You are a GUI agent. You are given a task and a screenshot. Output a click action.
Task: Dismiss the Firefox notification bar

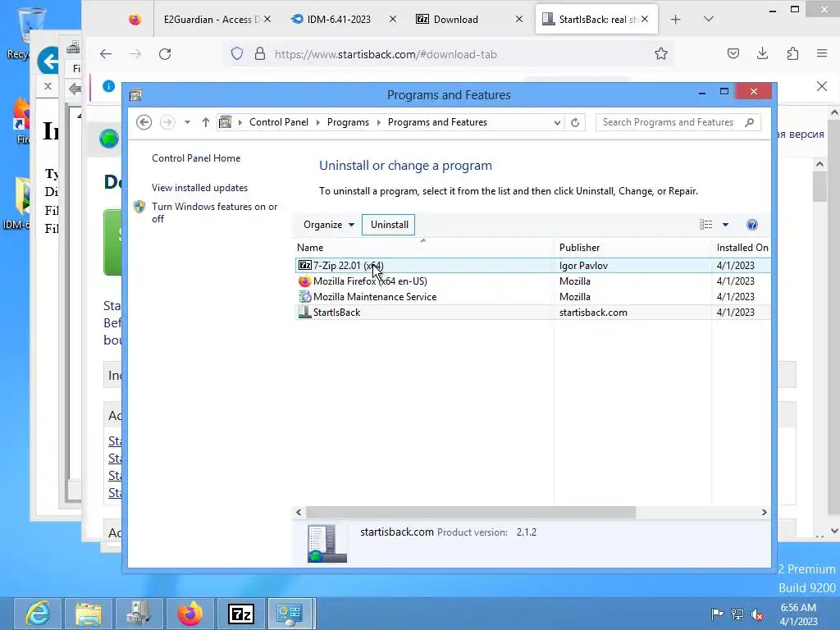822,86
